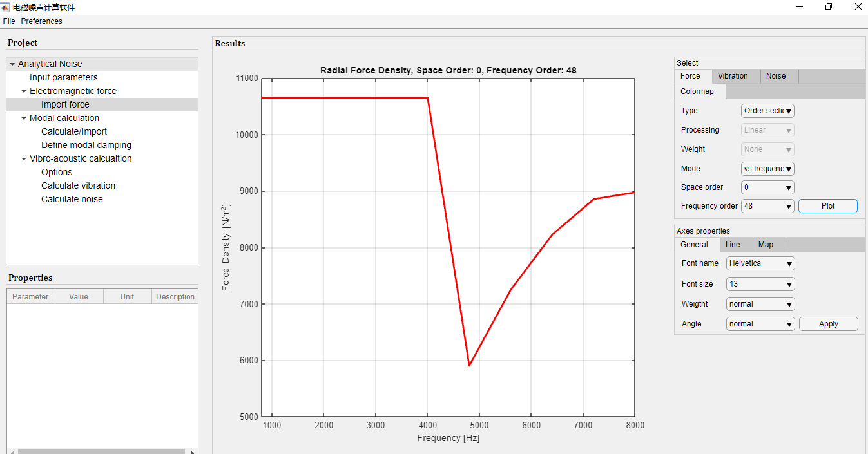This screenshot has width=868, height=454.
Task: Collapse the Electromagnetic force tree node
Action: point(24,91)
